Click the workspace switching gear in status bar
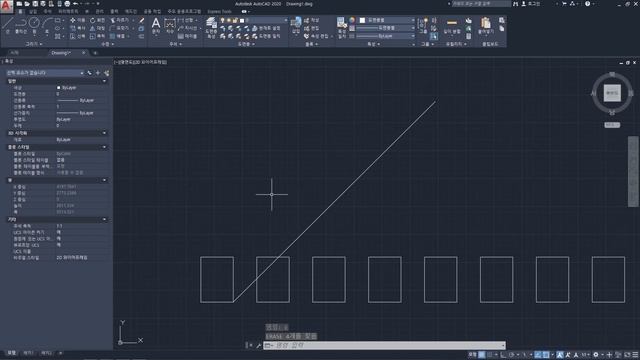The image size is (640, 360). [x=596, y=355]
